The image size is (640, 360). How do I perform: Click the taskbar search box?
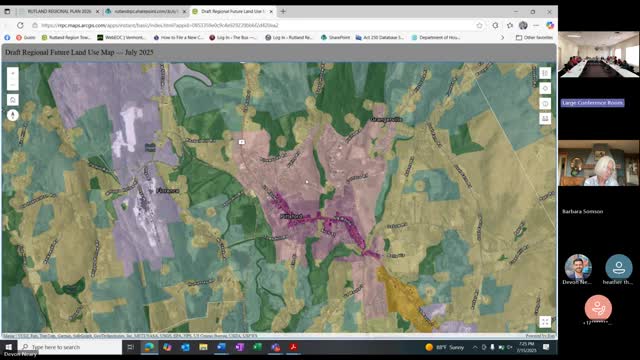coord(70,347)
